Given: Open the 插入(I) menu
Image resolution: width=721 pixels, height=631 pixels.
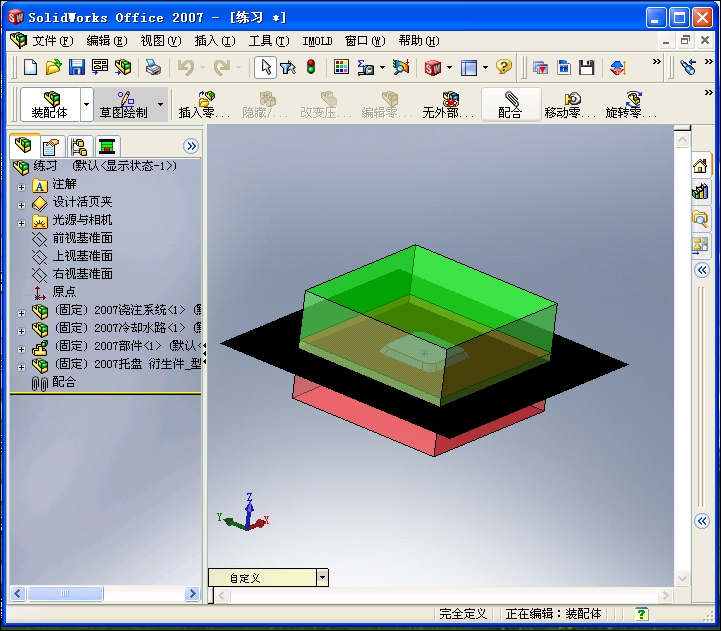Looking at the screenshot, I should point(215,41).
